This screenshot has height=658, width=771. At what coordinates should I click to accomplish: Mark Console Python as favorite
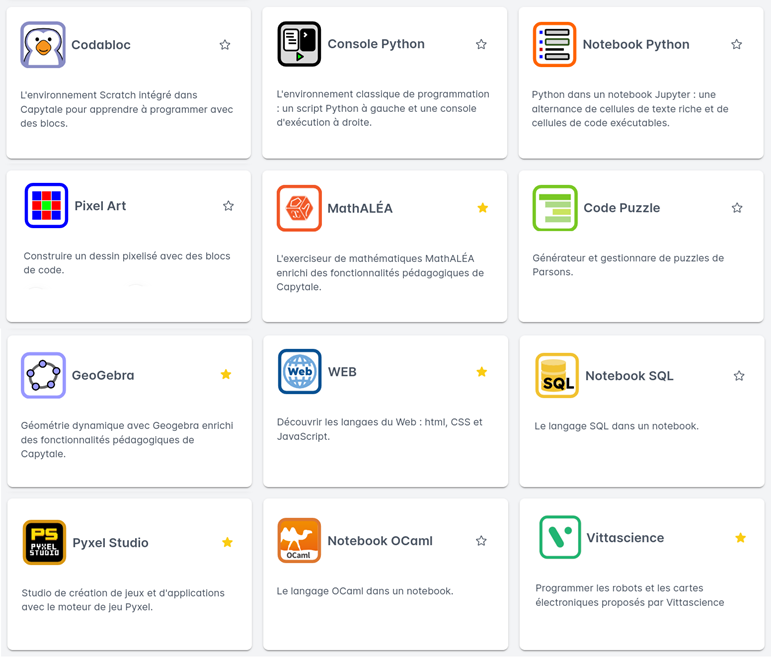(481, 44)
